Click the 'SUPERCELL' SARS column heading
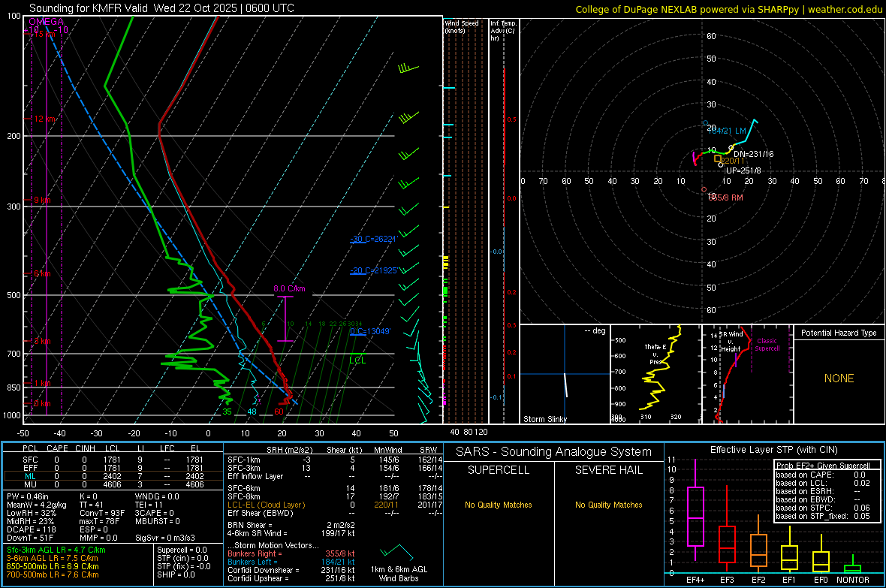Screen dimensions: 886x588 pos(499,470)
